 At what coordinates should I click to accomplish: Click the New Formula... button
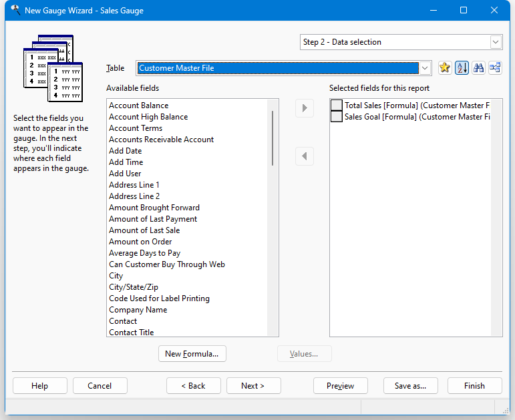tap(192, 354)
